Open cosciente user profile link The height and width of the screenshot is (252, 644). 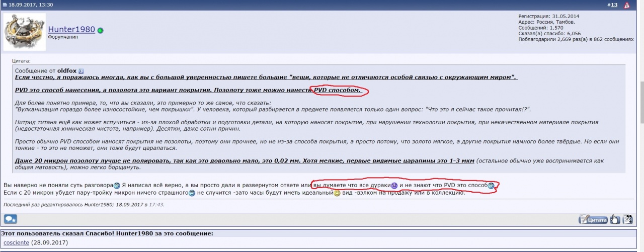click(x=17, y=242)
